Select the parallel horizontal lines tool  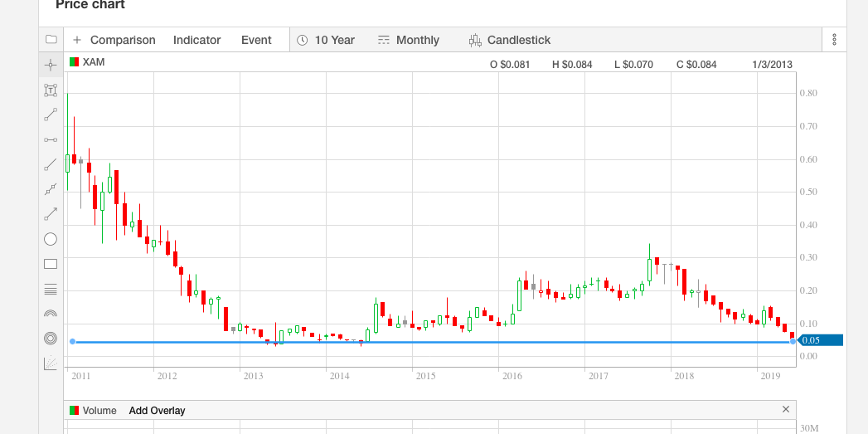pyautogui.click(x=51, y=289)
